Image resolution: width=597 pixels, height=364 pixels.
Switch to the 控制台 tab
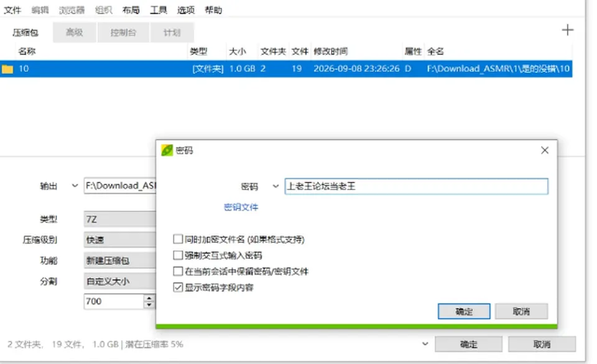pyautogui.click(x=123, y=32)
